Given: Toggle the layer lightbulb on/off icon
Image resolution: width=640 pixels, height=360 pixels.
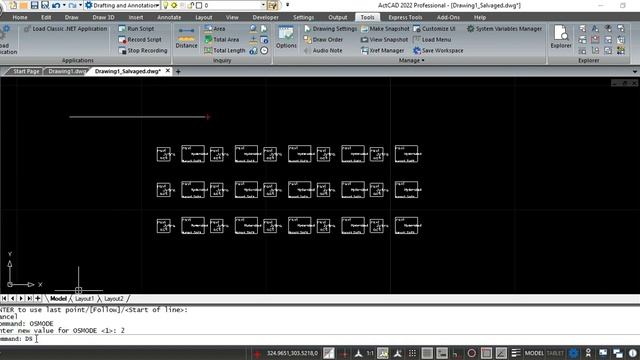Looking at the screenshot, I should [165, 5].
